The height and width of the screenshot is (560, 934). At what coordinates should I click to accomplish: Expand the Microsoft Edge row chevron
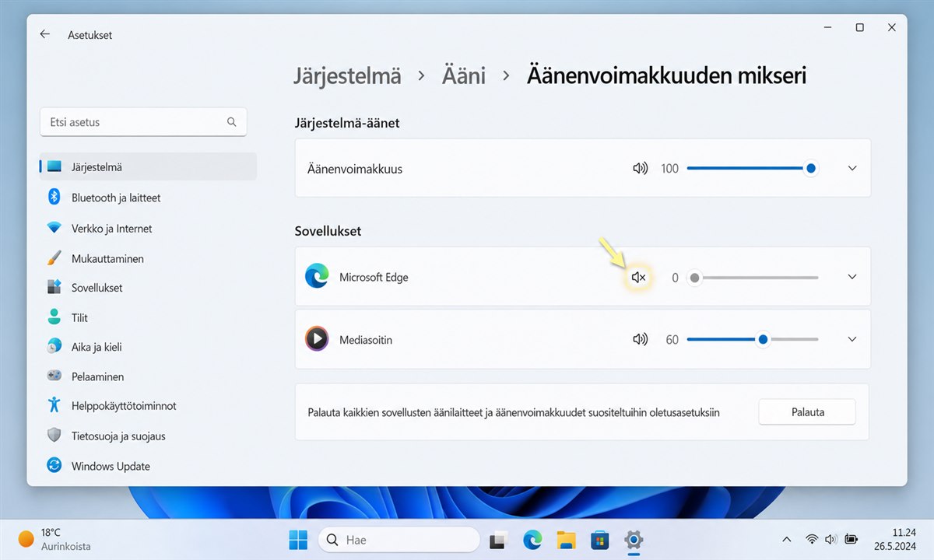click(x=852, y=277)
